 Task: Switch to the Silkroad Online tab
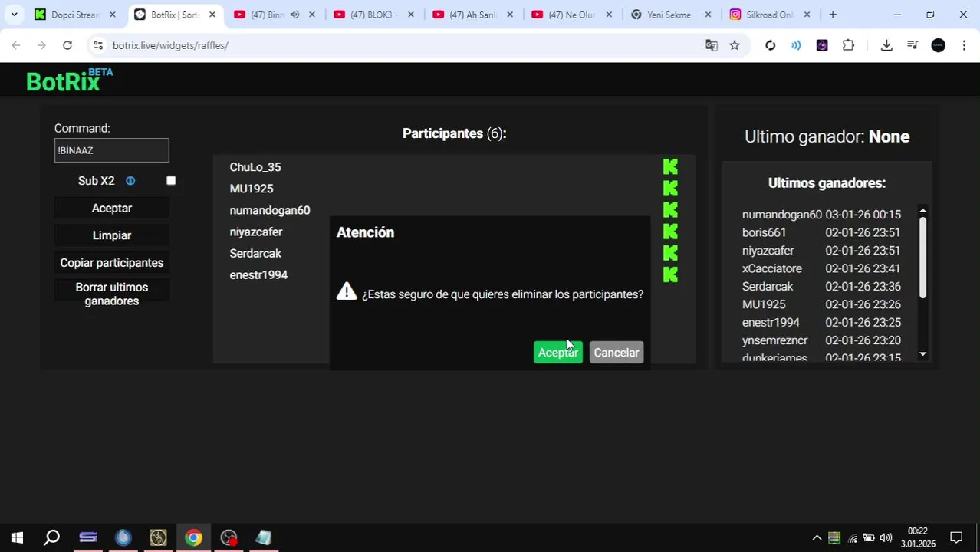pos(769,15)
